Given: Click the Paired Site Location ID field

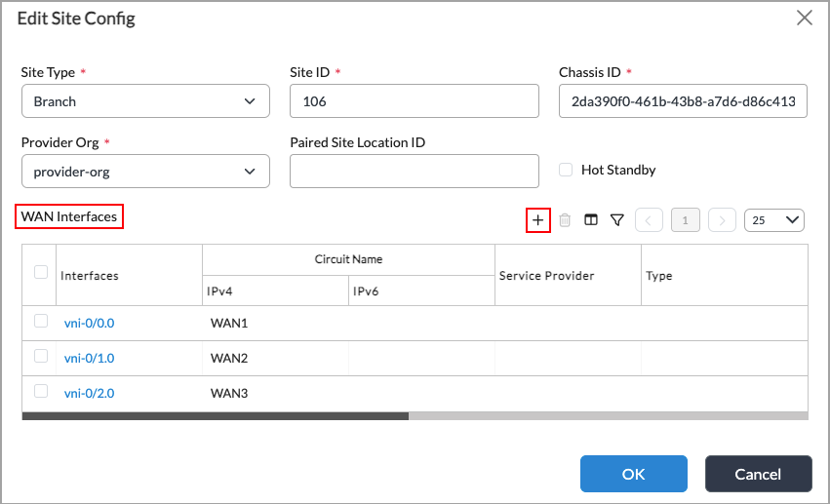Looking at the screenshot, I should [415, 172].
